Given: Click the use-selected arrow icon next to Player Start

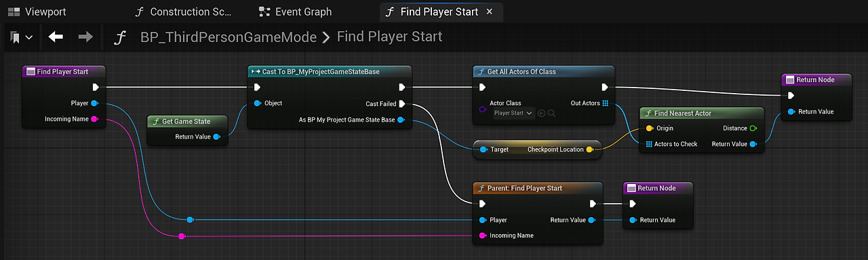Looking at the screenshot, I should click(541, 113).
